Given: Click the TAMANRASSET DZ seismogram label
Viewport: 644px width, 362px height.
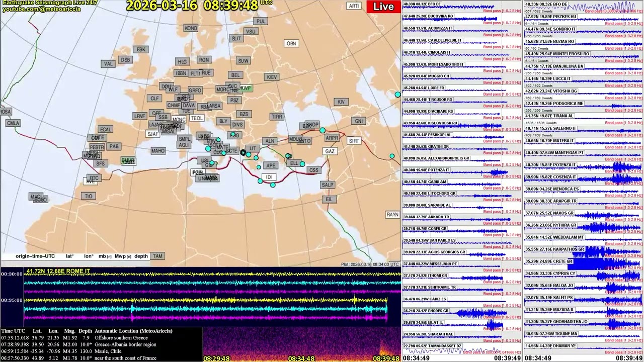Looking at the screenshot, I should point(432,346).
